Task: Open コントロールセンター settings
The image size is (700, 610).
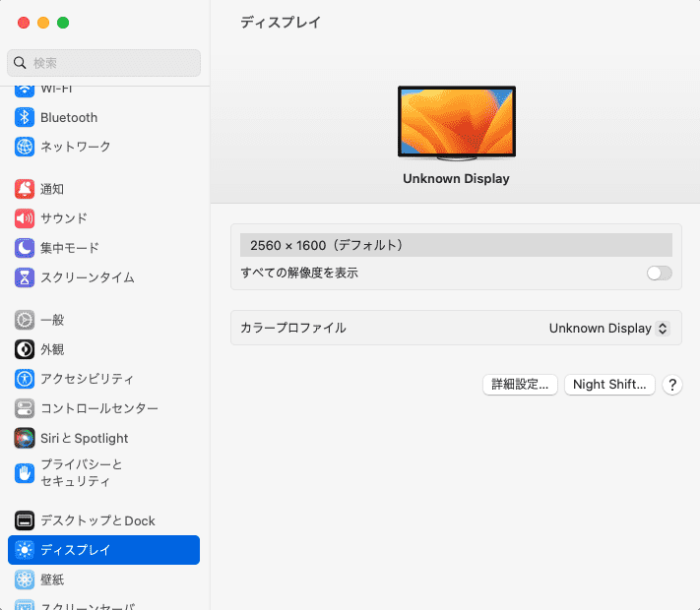Action: pos(103,408)
